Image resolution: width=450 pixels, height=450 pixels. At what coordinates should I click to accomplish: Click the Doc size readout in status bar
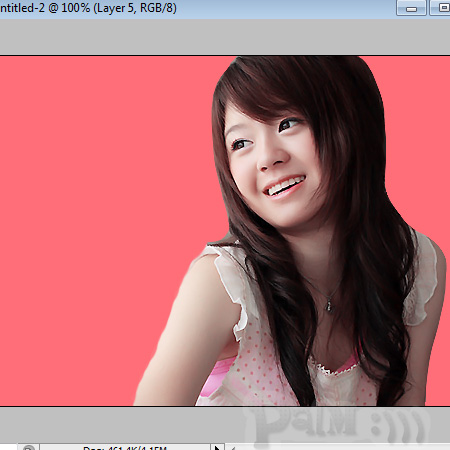125,448
